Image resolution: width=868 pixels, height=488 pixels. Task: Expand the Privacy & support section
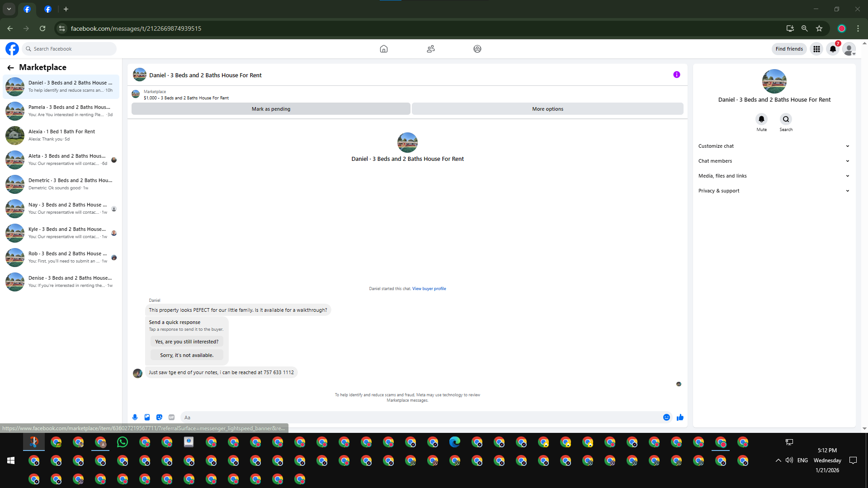point(774,191)
